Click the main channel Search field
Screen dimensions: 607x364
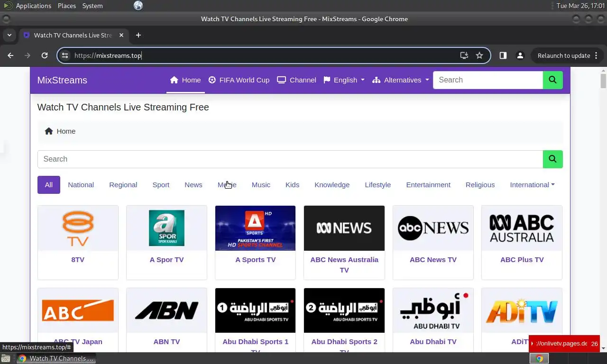(290, 159)
